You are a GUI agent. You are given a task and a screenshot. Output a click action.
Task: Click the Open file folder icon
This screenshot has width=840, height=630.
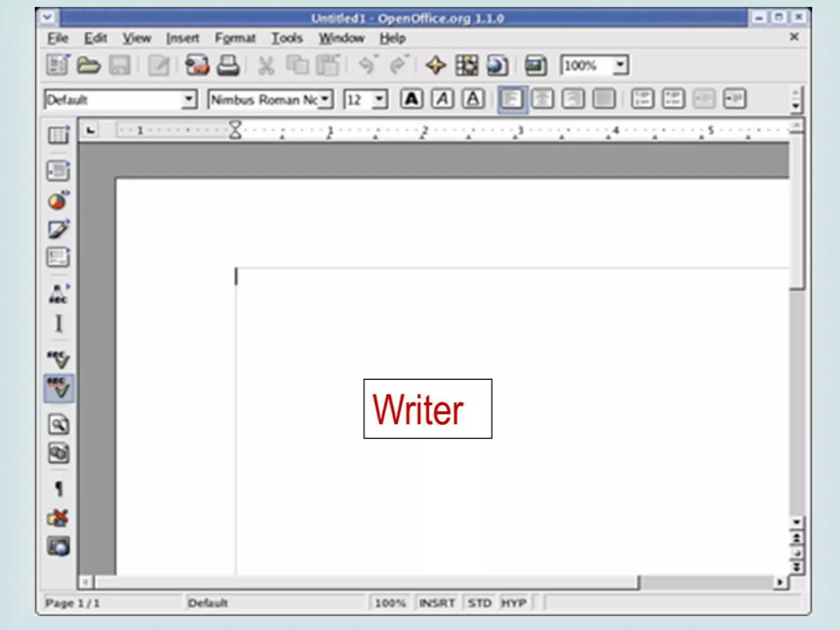pyautogui.click(x=89, y=66)
